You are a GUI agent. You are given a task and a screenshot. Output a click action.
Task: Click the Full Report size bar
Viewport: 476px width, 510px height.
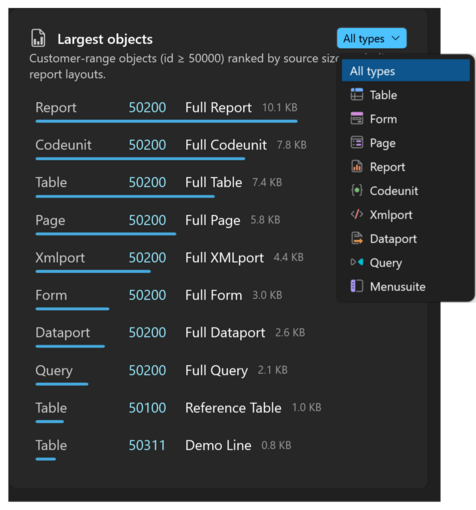click(x=166, y=121)
